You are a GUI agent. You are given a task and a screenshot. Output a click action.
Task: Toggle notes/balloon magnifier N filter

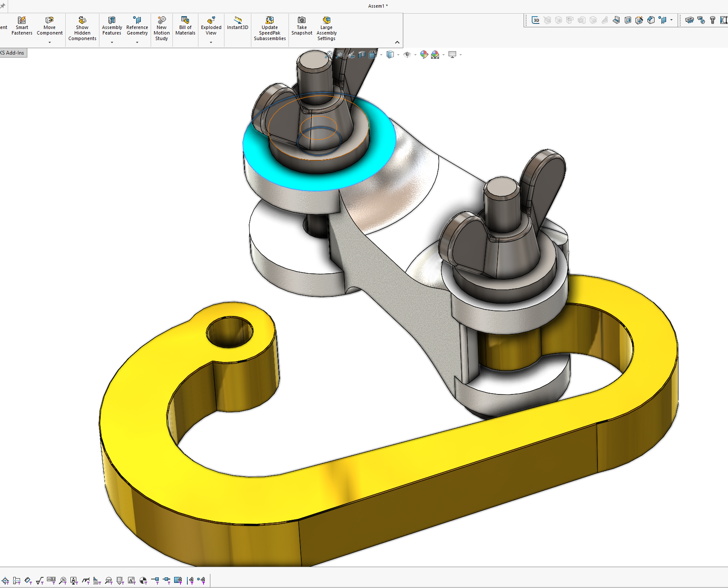[63, 580]
